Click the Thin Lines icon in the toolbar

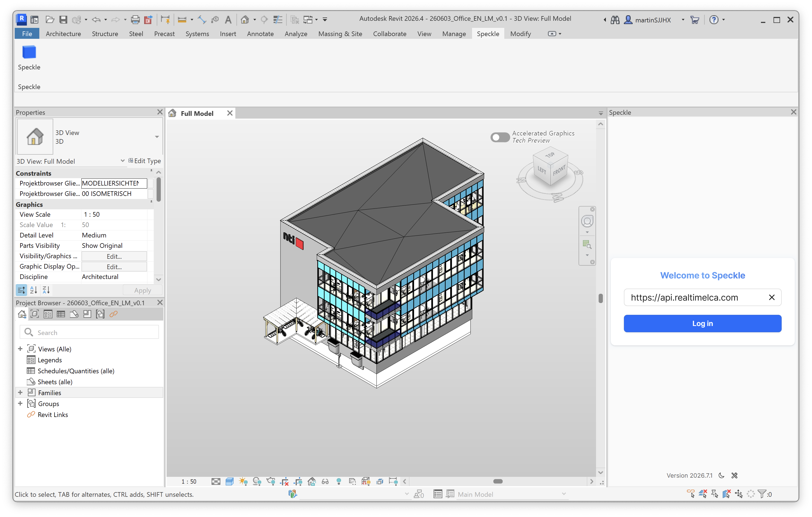pos(277,20)
